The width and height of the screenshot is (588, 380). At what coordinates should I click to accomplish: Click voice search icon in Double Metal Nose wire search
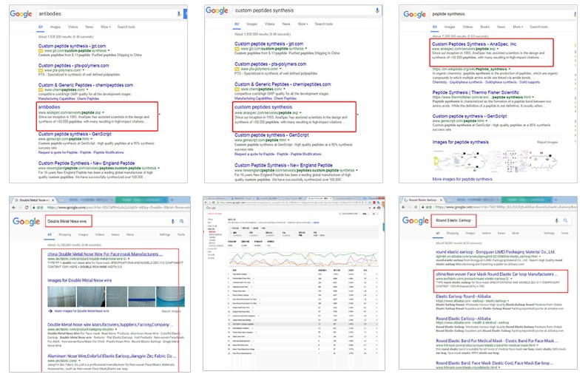pyautogui.click(x=173, y=220)
